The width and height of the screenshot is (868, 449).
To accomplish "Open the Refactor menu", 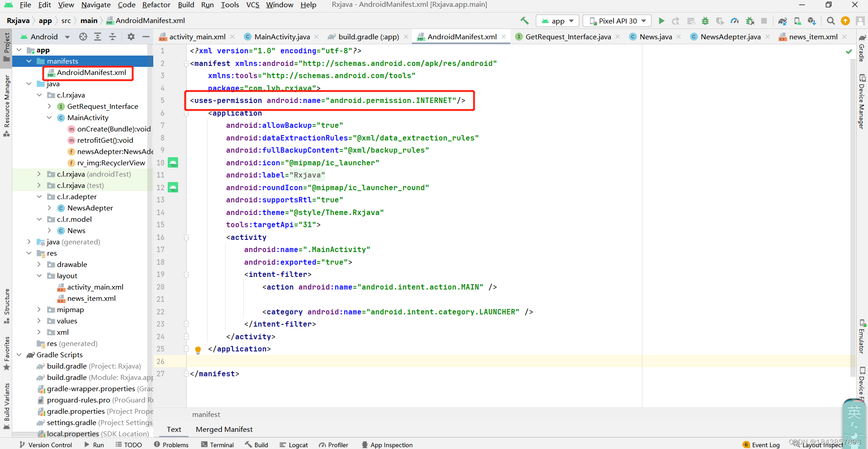I will click(156, 5).
